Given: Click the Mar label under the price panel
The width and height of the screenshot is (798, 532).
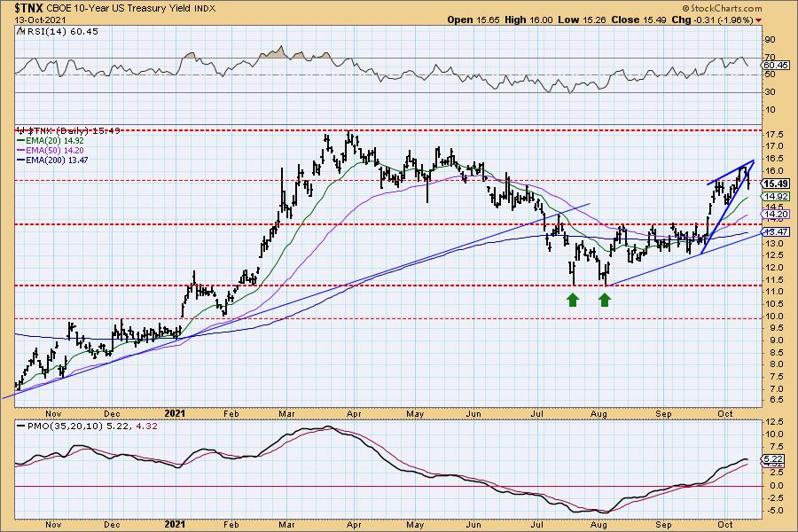Looking at the screenshot, I should pos(286,414).
